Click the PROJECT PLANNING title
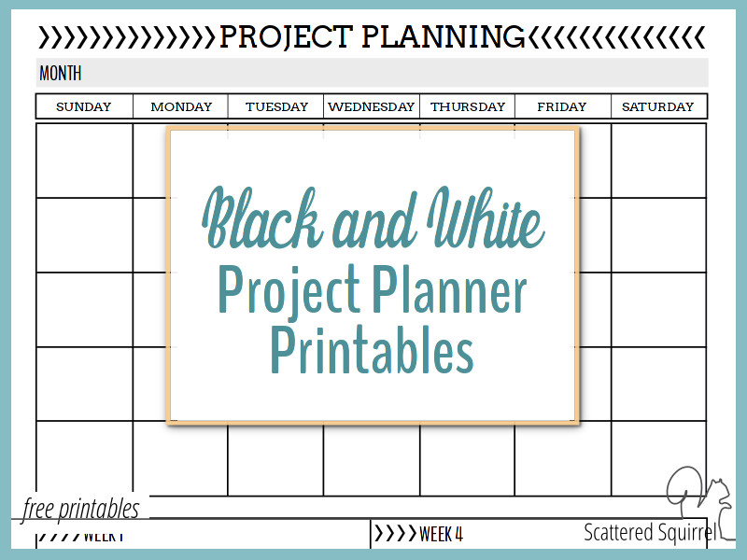The height and width of the screenshot is (560, 747). click(x=372, y=37)
